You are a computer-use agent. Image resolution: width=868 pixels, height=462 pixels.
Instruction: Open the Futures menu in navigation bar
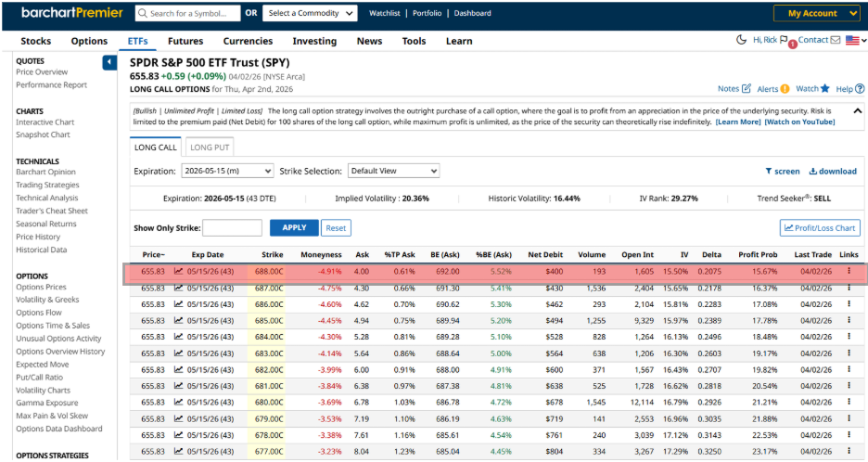pyautogui.click(x=185, y=41)
